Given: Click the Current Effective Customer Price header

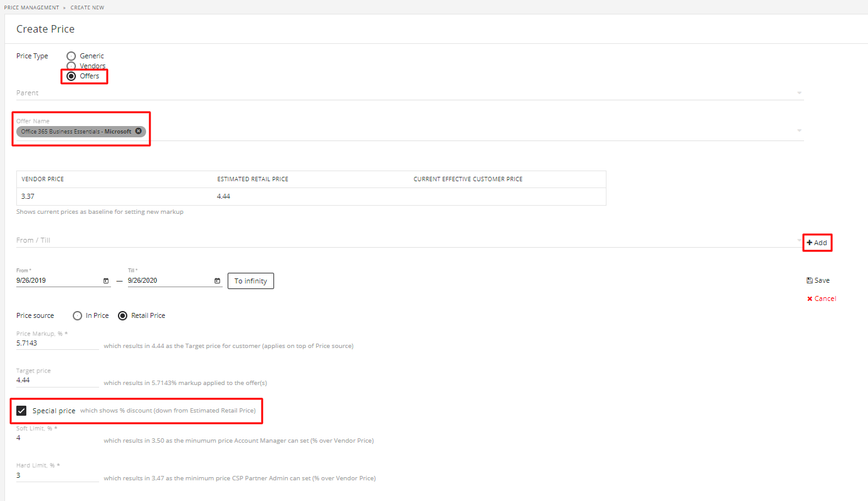Looking at the screenshot, I should coord(468,179).
